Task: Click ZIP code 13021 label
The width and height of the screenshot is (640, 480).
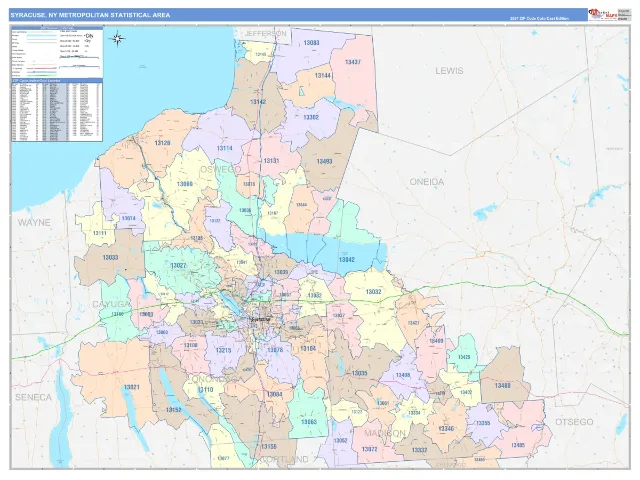Action: coord(132,387)
